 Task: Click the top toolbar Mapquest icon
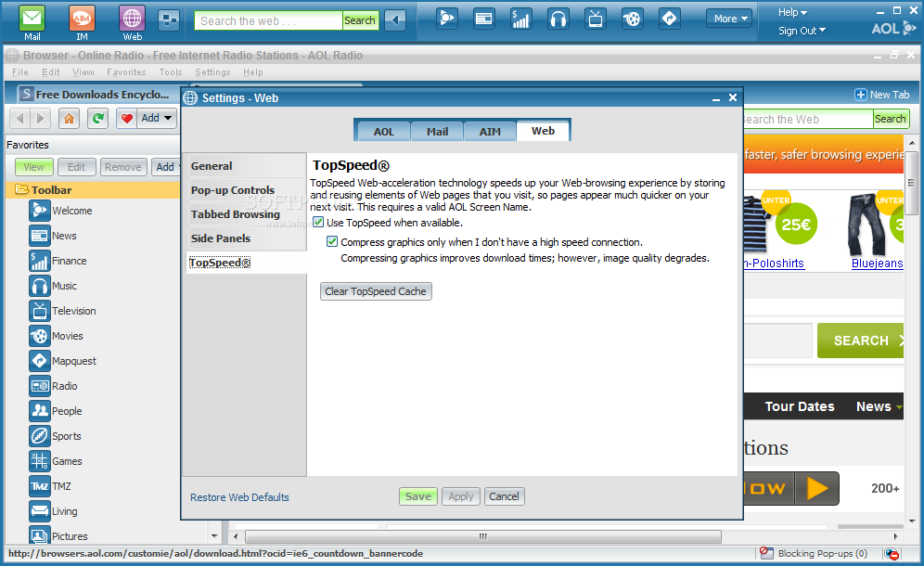click(x=670, y=19)
